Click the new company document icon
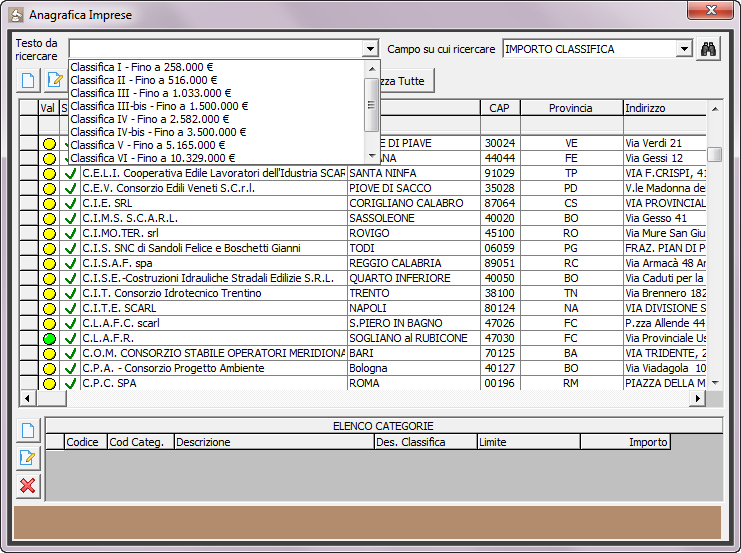 coord(28,80)
